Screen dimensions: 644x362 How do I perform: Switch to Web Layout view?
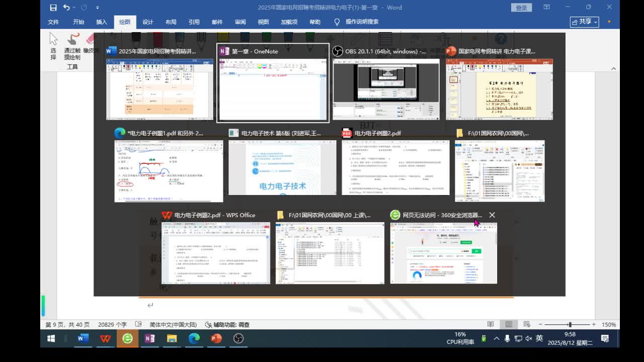pos(527,324)
